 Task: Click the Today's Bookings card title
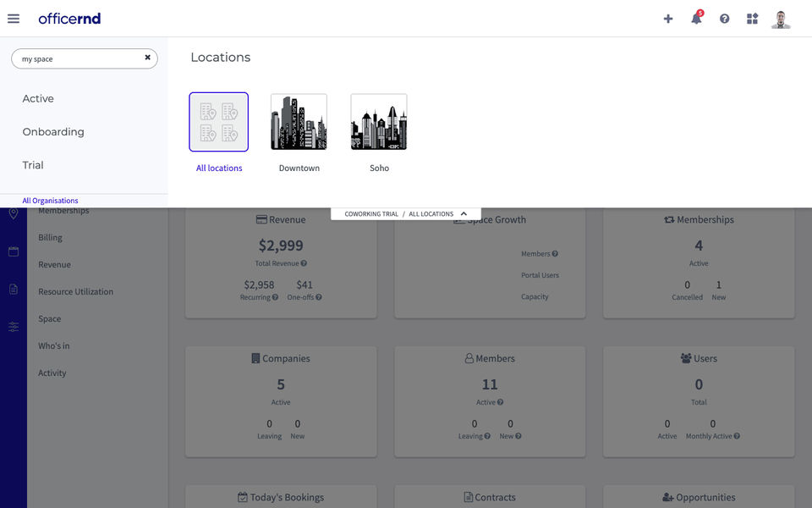[287, 498]
